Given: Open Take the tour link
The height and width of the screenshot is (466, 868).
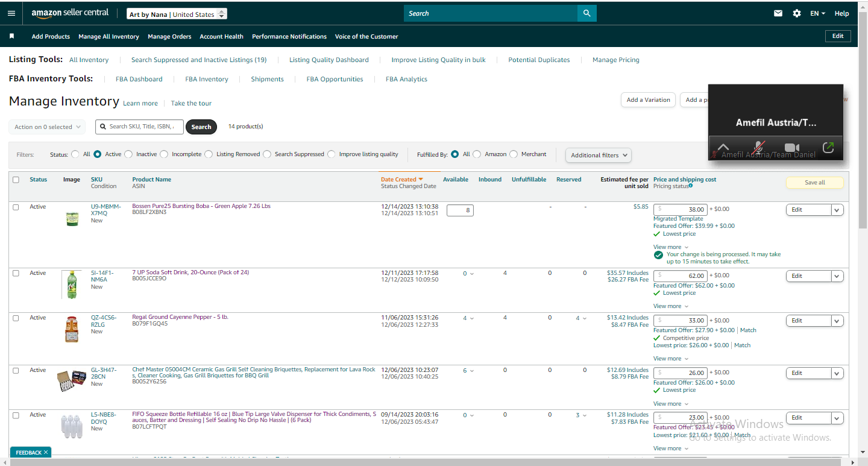Looking at the screenshot, I should [x=191, y=103].
